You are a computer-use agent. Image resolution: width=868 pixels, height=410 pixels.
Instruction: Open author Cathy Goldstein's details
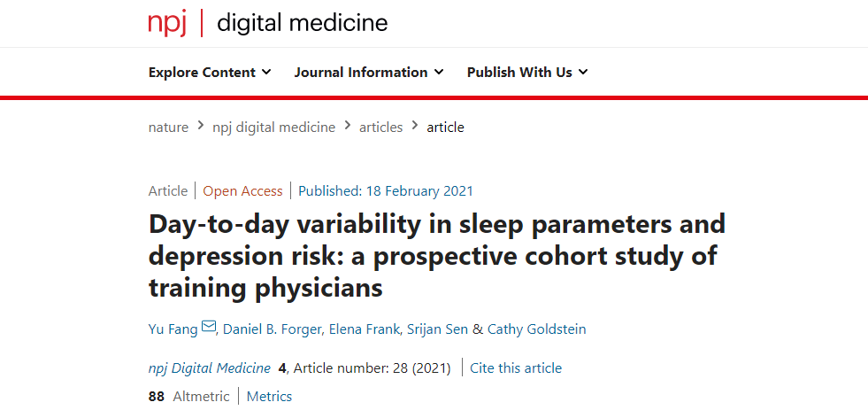(x=536, y=329)
